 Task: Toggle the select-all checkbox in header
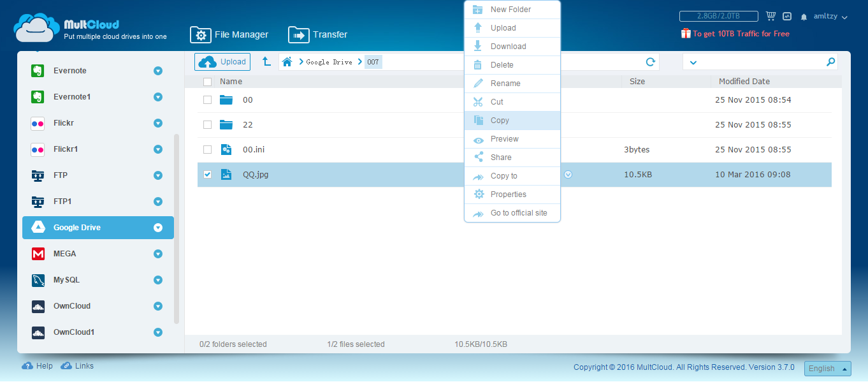[207, 82]
